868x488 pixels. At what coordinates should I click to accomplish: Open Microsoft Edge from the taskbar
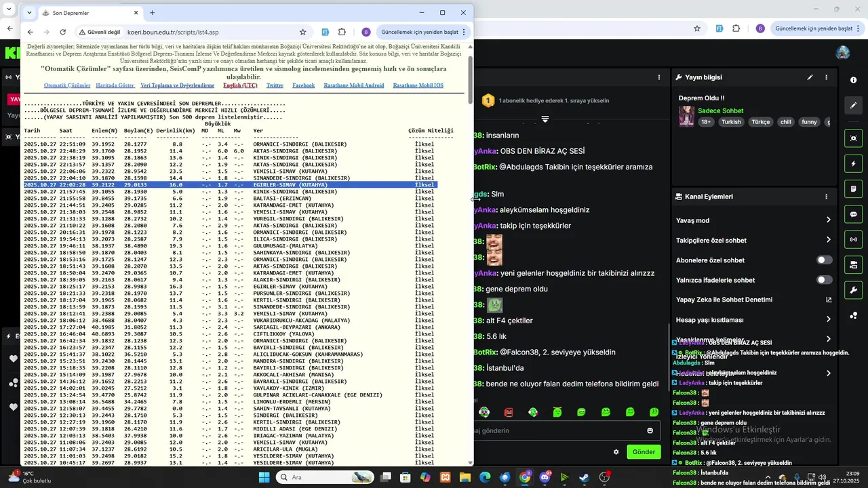point(485,477)
